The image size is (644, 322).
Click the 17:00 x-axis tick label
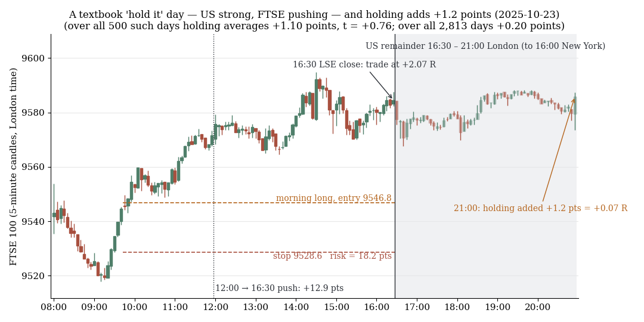417,307
